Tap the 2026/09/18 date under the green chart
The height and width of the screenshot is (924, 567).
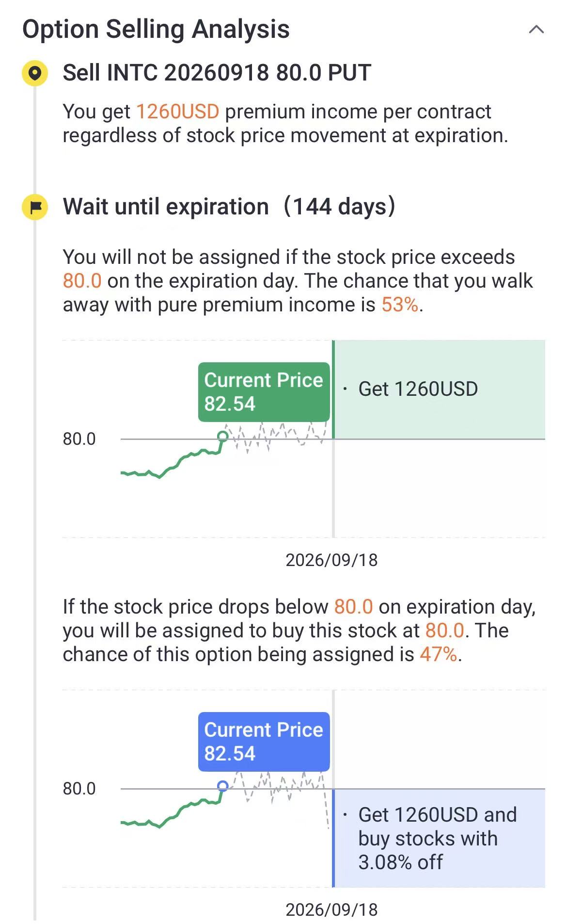click(331, 560)
